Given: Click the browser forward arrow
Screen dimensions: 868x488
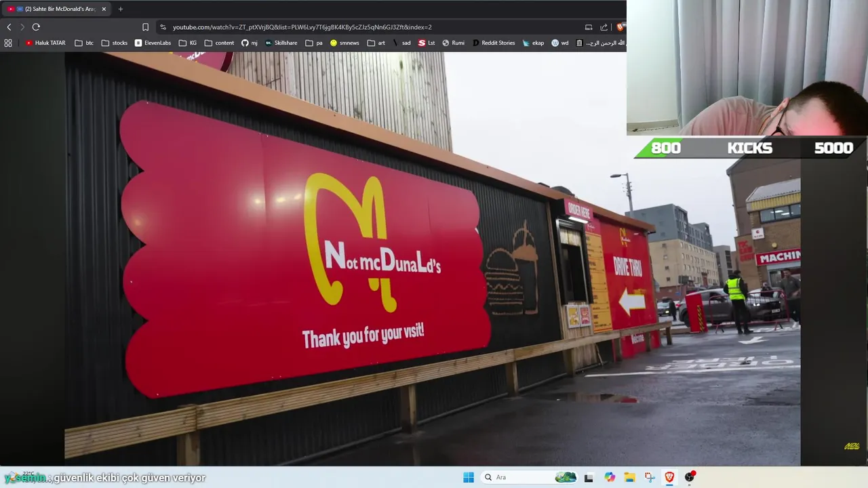Looking at the screenshot, I should [x=22, y=27].
